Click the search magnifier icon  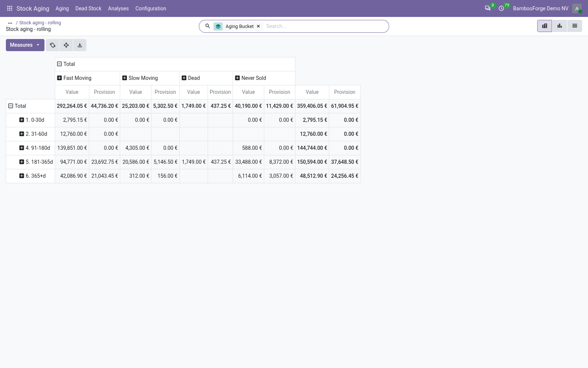(x=208, y=26)
